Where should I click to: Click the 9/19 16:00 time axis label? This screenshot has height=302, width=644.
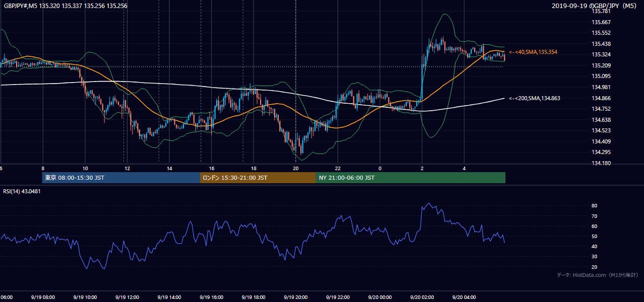(x=212, y=297)
